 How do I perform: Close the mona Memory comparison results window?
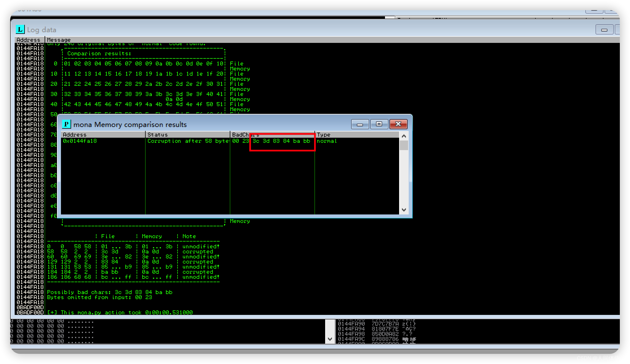click(x=398, y=124)
